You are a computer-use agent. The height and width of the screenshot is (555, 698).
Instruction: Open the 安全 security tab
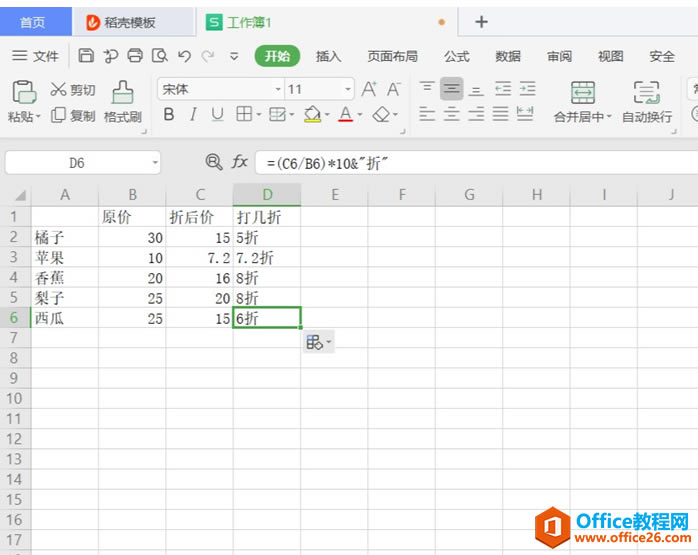pyautogui.click(x=661, y=57)
